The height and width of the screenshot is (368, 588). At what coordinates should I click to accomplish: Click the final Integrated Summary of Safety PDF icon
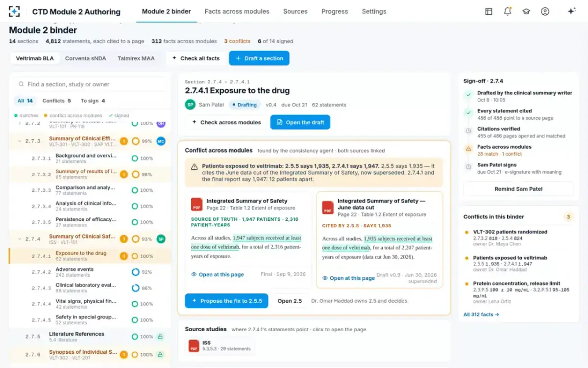(x=196, y=204)
